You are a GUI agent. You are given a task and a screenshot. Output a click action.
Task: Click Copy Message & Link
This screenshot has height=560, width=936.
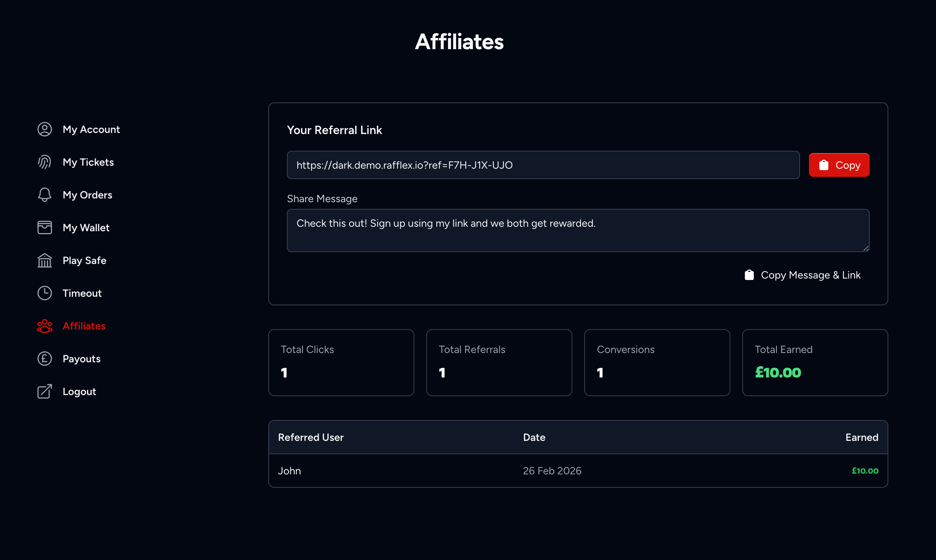(811, 275)
